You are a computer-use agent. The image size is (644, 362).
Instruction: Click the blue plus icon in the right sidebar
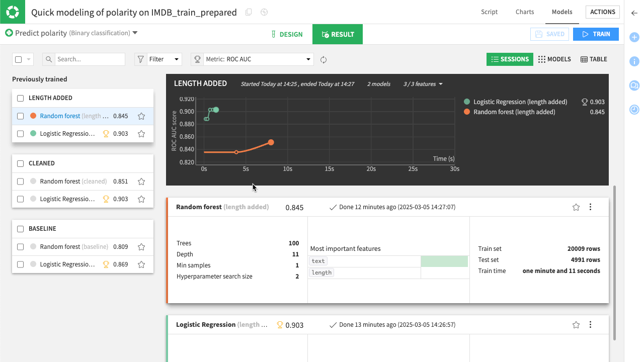coord(634,37)
